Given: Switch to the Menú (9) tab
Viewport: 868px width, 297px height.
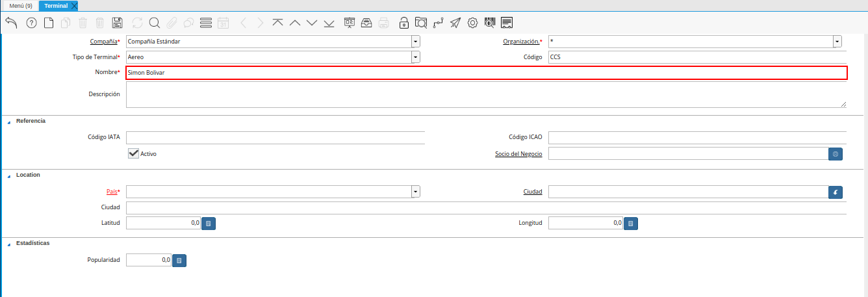Looking at the screenshot, I should pos(21,6).
